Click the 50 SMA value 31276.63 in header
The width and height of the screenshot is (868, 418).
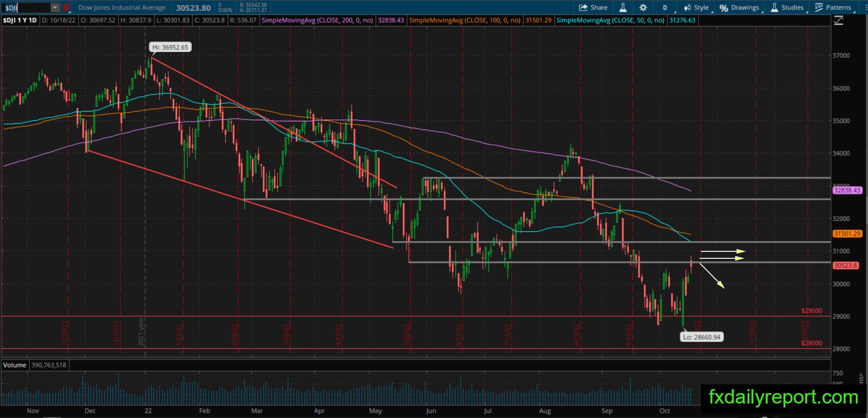[682, 20]
